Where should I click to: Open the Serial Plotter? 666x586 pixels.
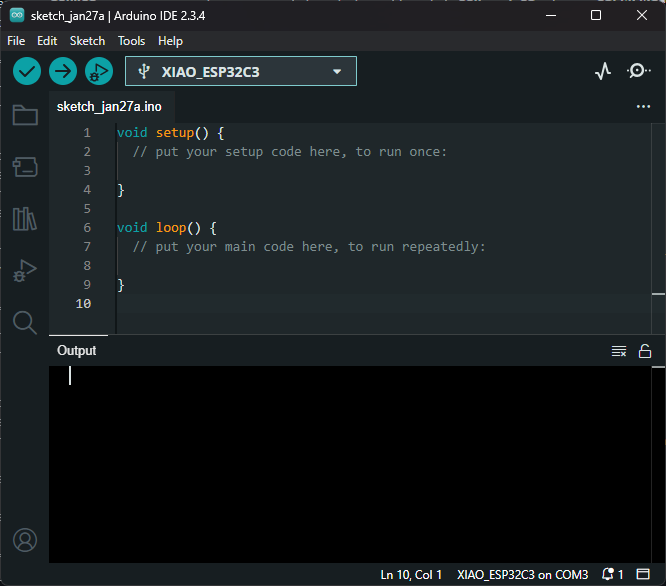coord(603,71)
